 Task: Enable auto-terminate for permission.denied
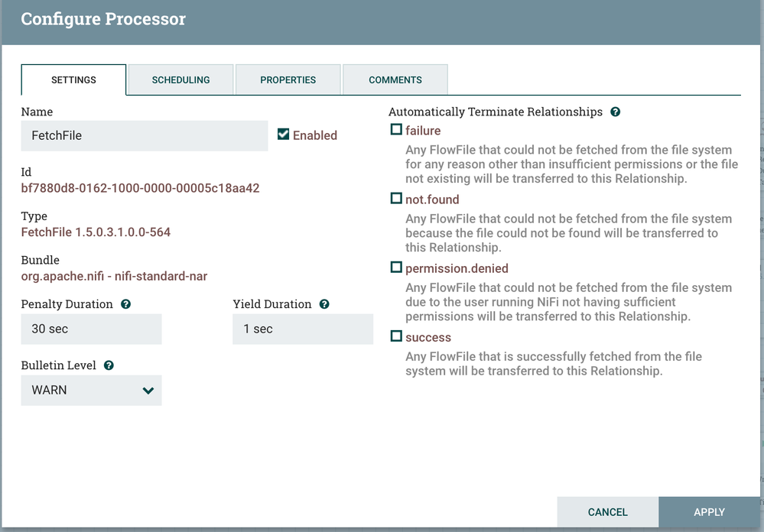pyautogui.click(x=396, y=268)
